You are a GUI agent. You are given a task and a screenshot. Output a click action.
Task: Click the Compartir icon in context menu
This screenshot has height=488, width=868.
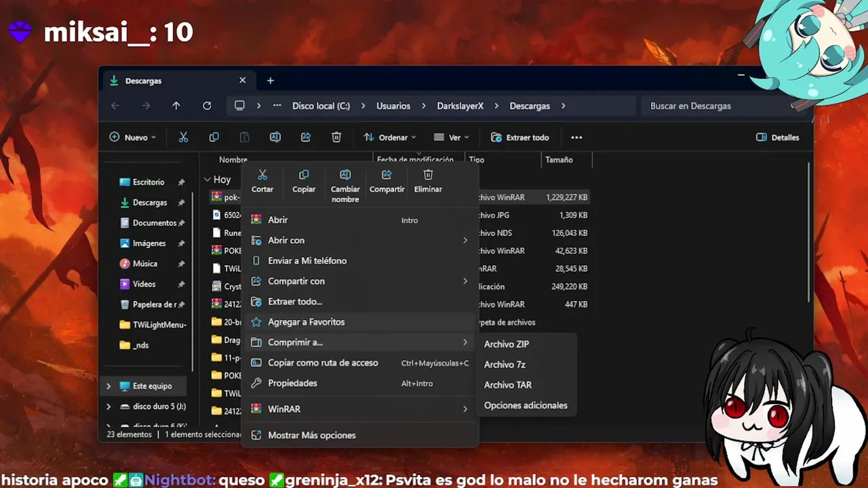(387, 175)
